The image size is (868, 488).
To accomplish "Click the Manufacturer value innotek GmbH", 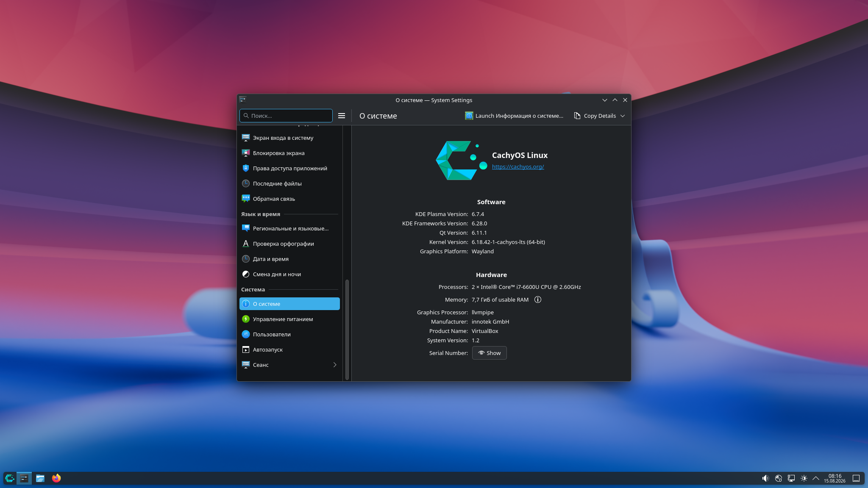I will (490, 322).
